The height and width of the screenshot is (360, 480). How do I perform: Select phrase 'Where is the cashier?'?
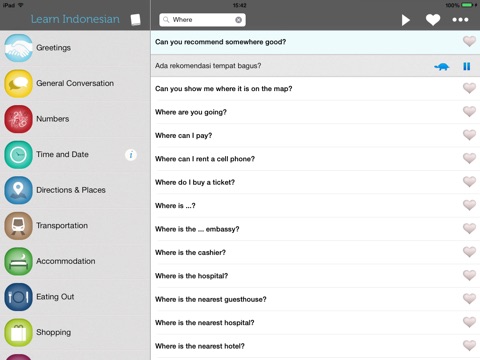point(190,253)
